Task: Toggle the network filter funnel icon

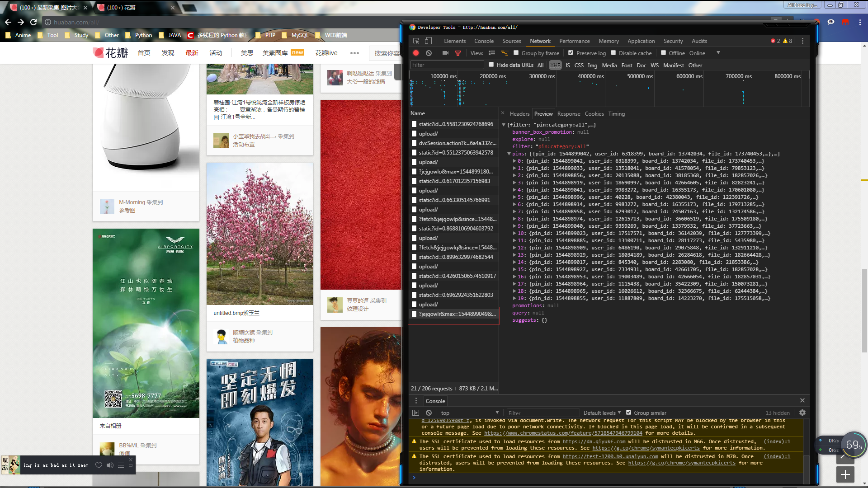Action: (458, 53)
